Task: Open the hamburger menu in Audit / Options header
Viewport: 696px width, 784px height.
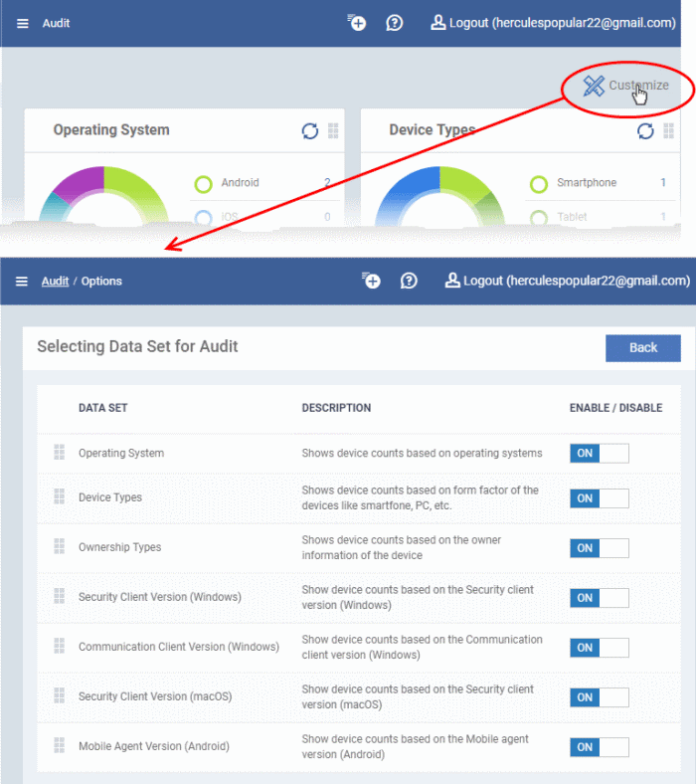Action: pyautogui.click(x=22, y=282)
